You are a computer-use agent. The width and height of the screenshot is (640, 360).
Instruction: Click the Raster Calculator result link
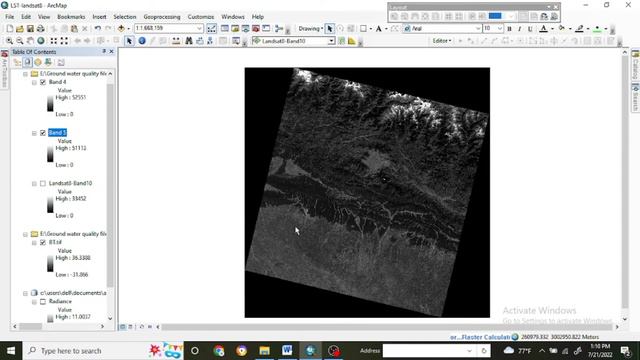(x=480, y=337)
